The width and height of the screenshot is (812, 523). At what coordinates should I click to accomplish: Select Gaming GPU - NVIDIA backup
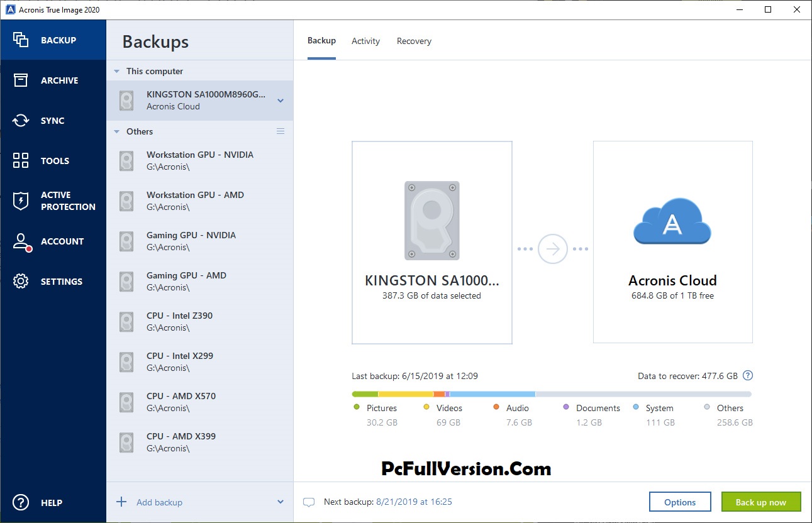click(199, 241)
